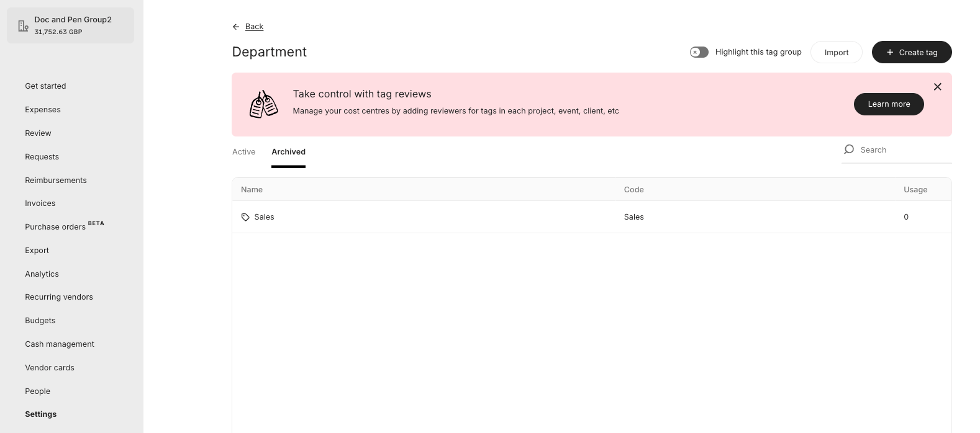
Task: Click the Import button
Action: [836, 52]
